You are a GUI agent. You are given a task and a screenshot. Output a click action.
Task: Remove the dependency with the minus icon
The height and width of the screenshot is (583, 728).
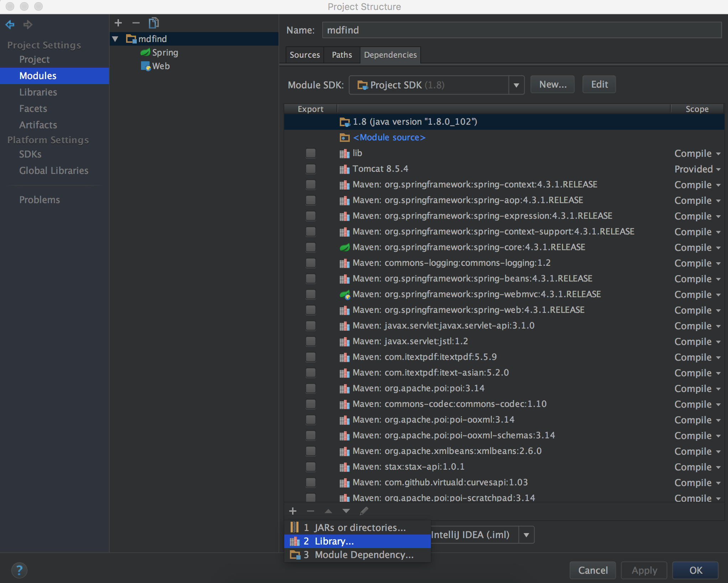click(311, 511)
